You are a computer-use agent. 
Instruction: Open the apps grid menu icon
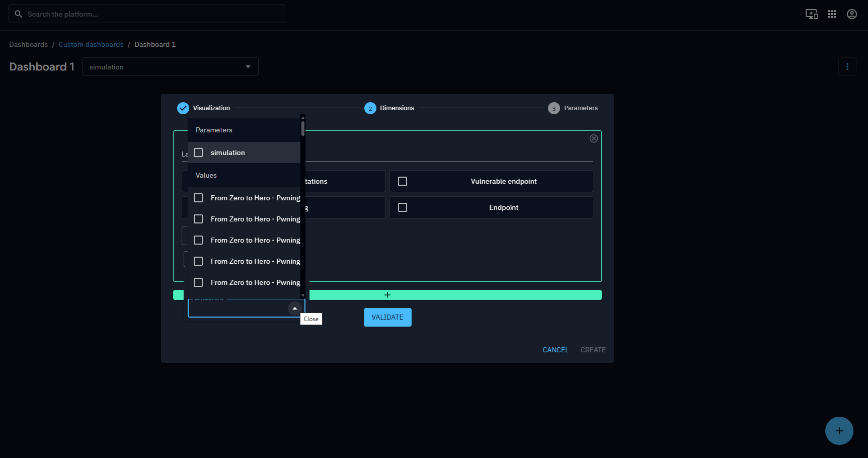pyautogui.click(x=832, y=14)
